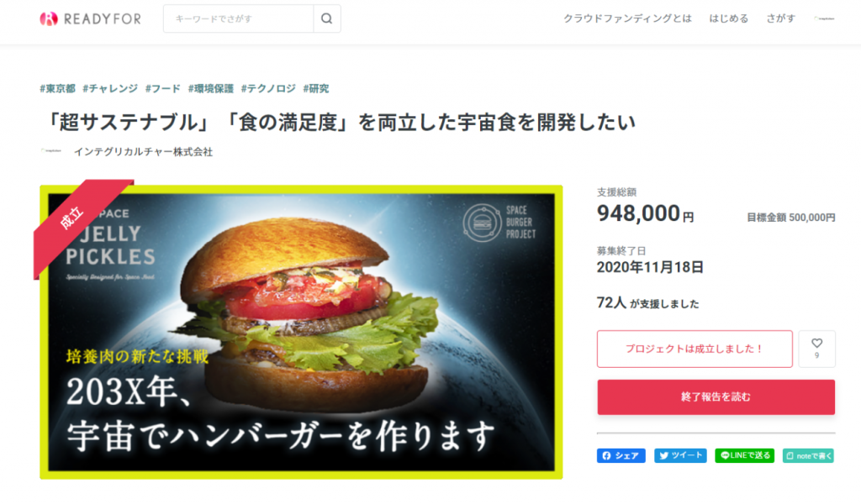The height and width of the screenshot is (504, 861).
Task: Open さがす in the header
Action: pyautogui.click(x=781, y=18)
